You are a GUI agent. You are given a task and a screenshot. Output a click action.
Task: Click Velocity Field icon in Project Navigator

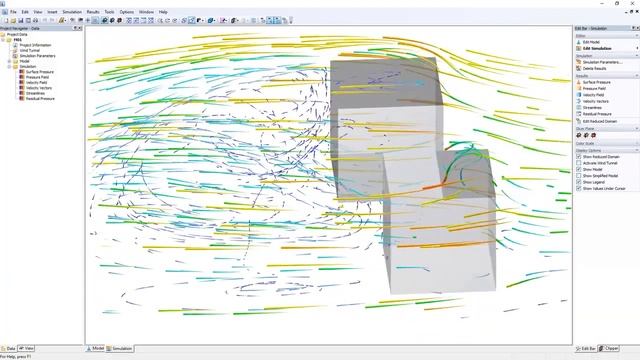pos(22,82)
